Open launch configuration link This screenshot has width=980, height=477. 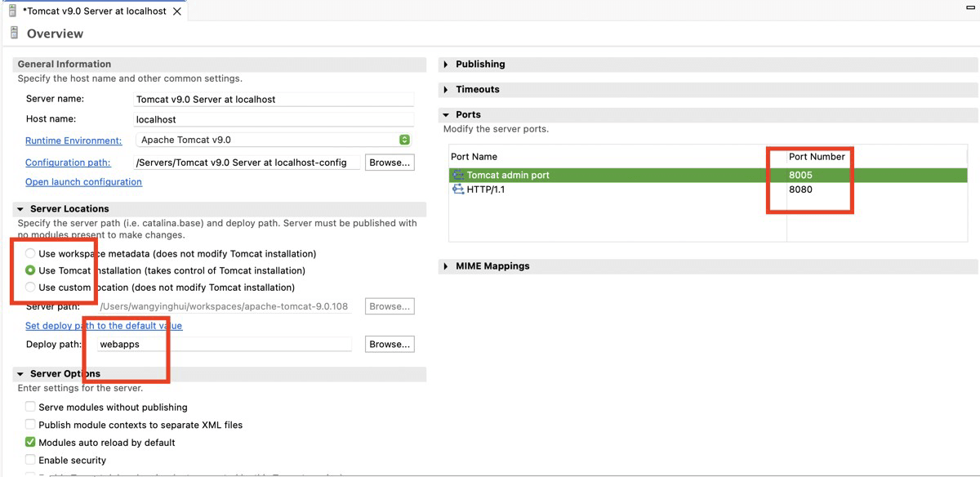(83, 182)
